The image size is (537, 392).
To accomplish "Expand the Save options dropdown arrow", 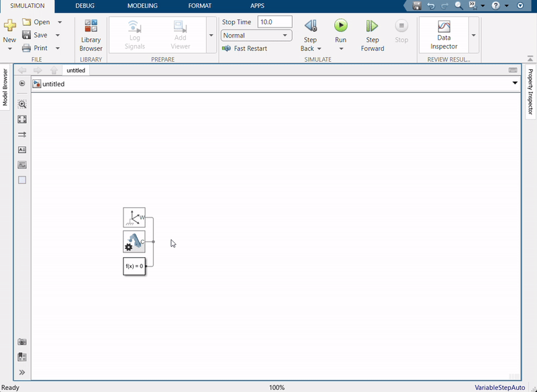I will [58, 35].
